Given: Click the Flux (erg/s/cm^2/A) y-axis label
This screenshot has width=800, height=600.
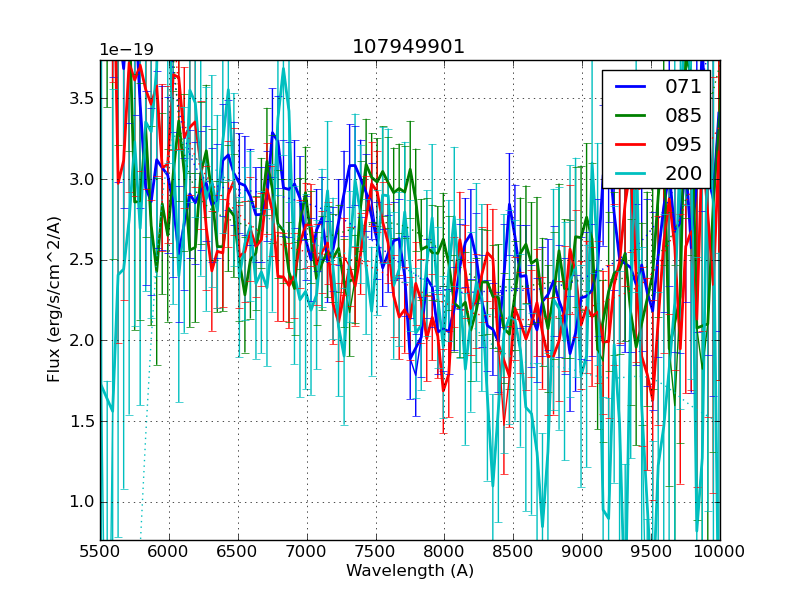Looking at the screenshot, I should coord(54,298).
